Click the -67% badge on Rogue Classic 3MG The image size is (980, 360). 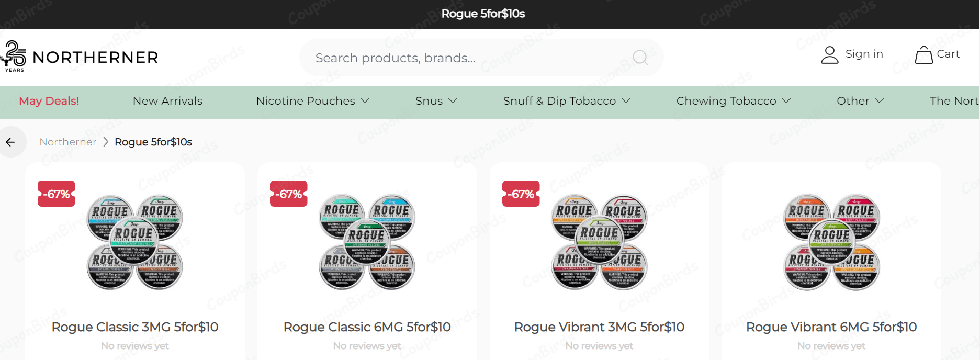[57, 194]
